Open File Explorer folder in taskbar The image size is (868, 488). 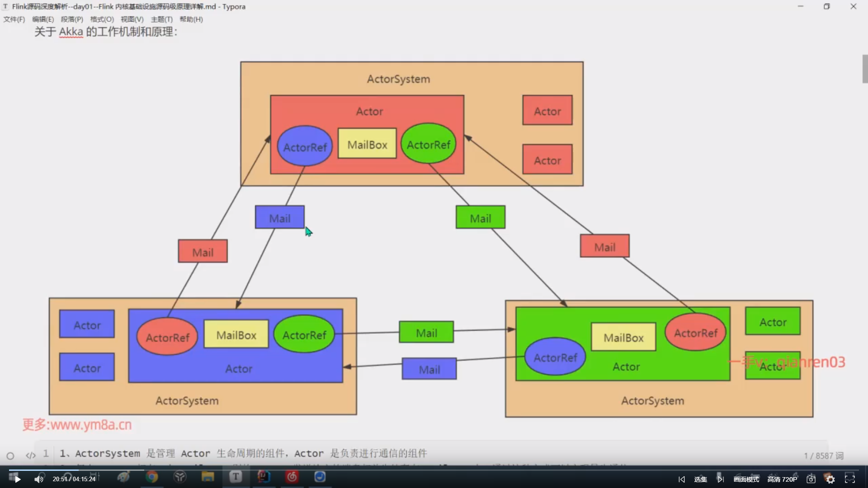coord(208,477)
